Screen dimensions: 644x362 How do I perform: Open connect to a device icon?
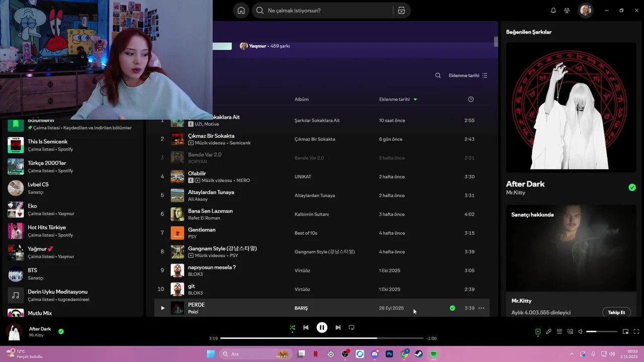coord(570,332)
